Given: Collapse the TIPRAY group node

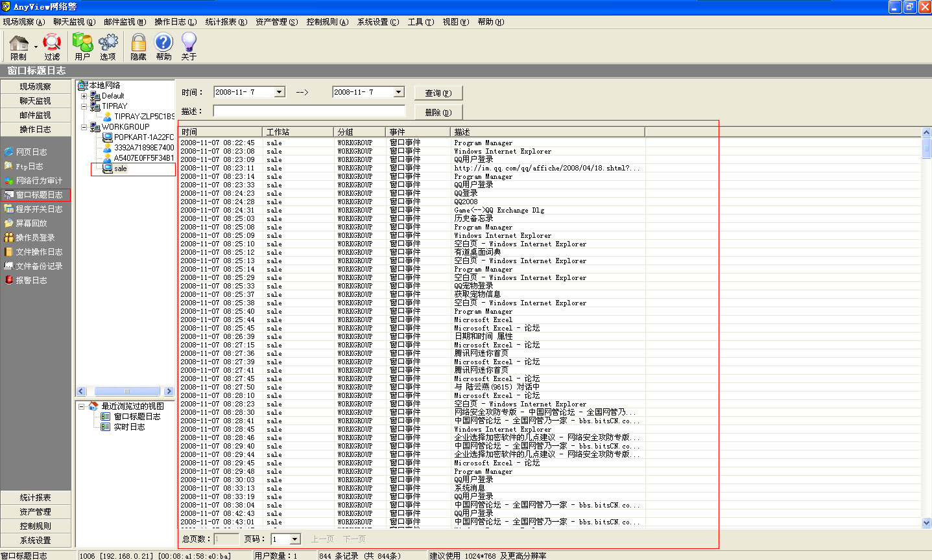Looking at the screenshot, I should point(84,106).
